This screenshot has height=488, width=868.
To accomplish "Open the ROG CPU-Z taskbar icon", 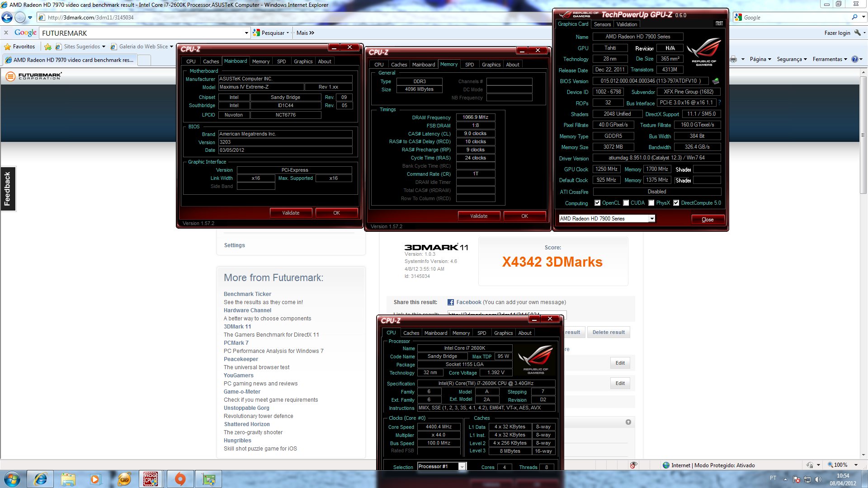I will pos(151,479).
